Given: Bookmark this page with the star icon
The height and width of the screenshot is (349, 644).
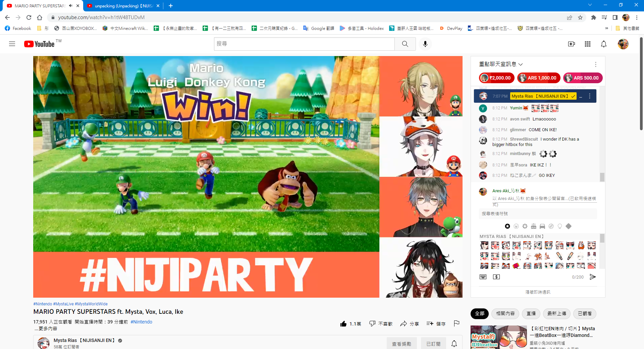Looking at the screenshot, I should tap(580, 17).
